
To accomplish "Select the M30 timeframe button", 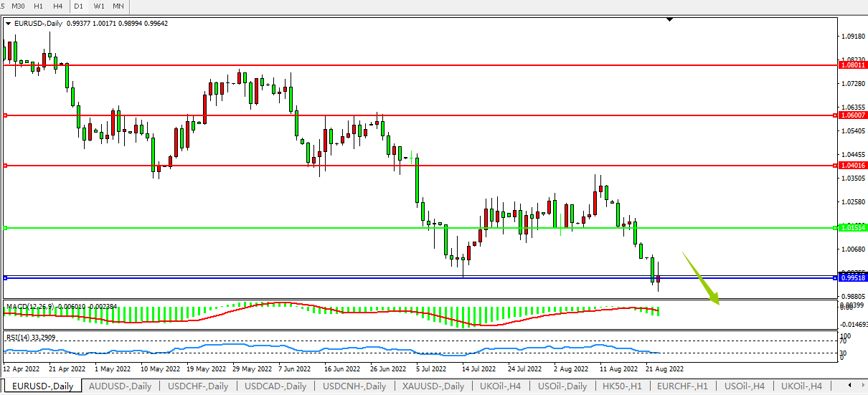I will point(18,6).
